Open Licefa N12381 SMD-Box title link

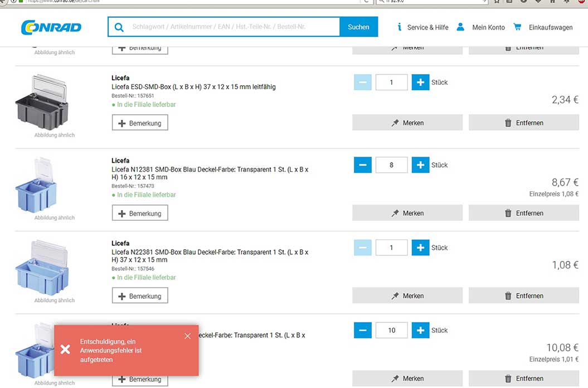coord(210,173)
